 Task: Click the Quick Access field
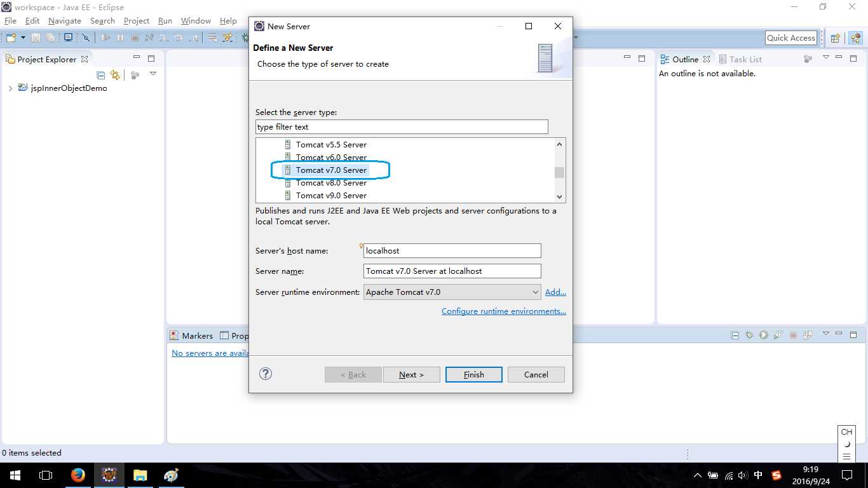(791, 38)
